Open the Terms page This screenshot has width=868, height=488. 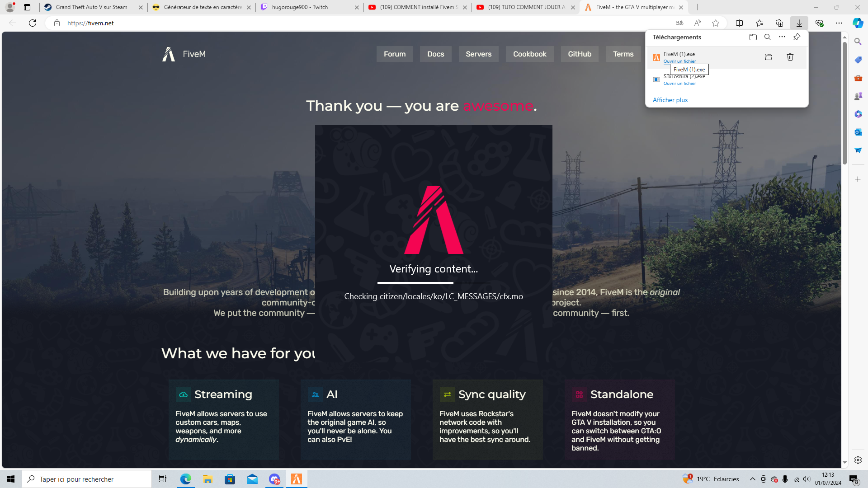(623, 54)
